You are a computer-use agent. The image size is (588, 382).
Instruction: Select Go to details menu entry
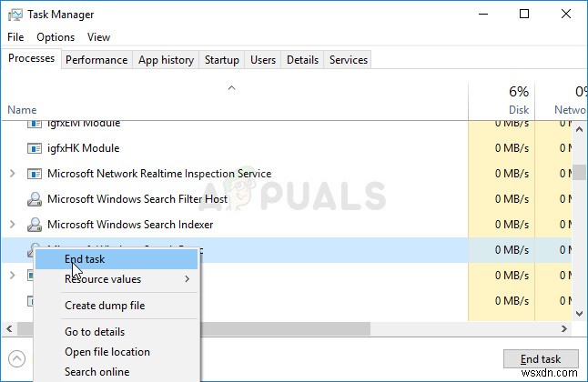[x=95, y=332]
